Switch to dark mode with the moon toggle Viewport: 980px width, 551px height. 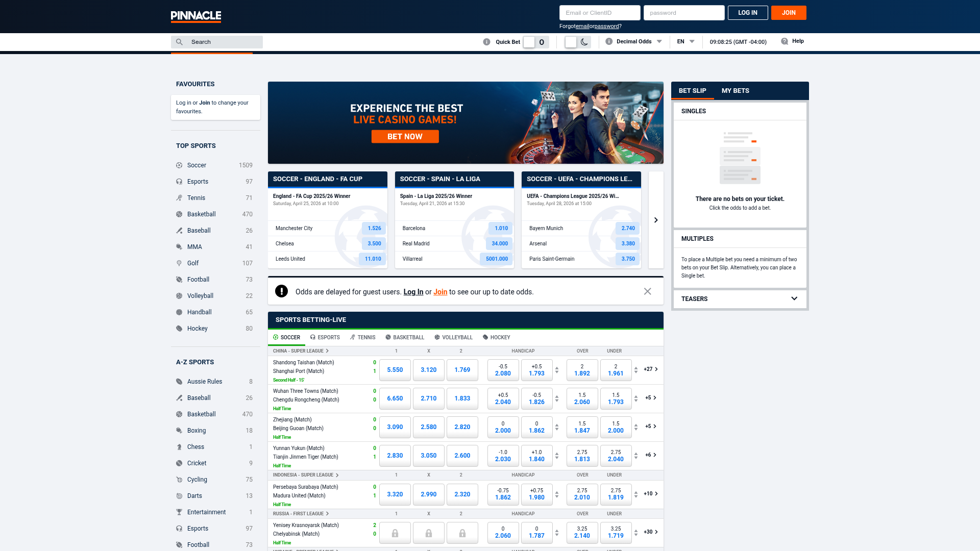tap(584, 42)
